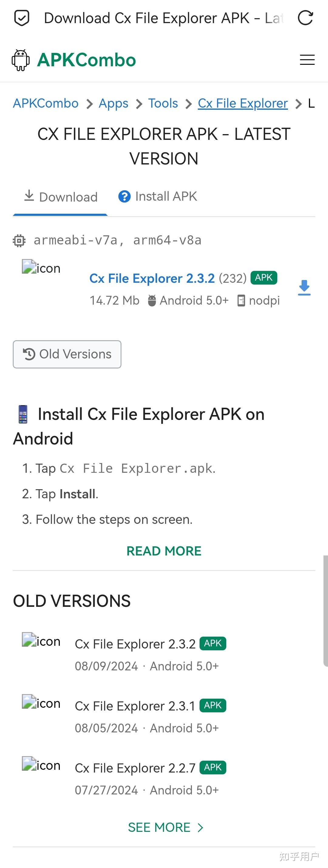Image resolution: width=328 pixels, height=868 pixels.
Task: Tap the Install APK question mark icon
Action: (x=124, y=196)
